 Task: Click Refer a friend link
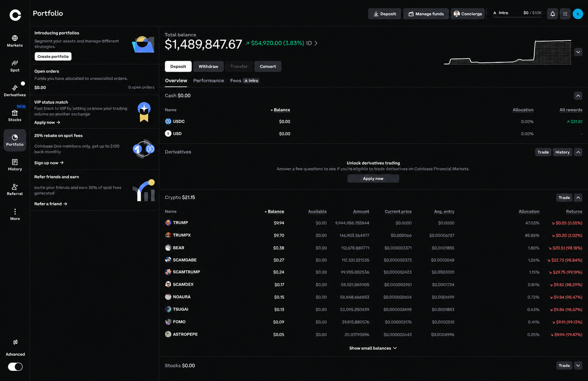[51, 204]
